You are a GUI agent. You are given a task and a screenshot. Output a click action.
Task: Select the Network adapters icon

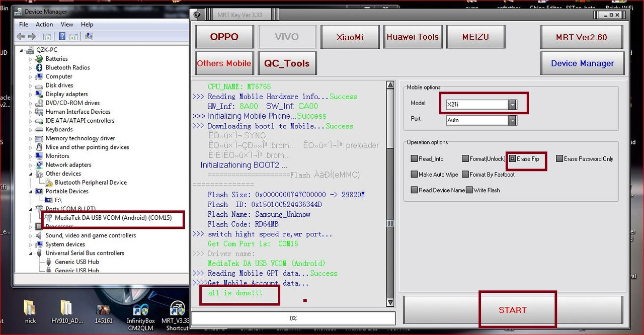(39, 164)
